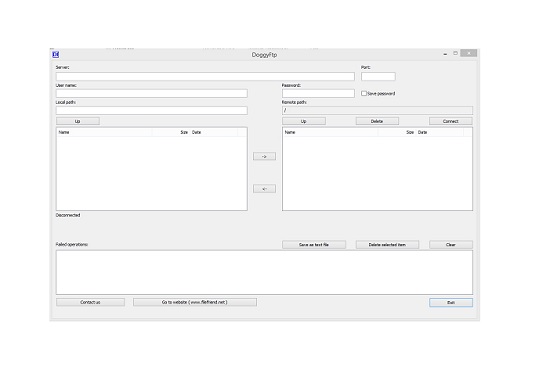Clear the failed operations list
The image size is (550, 380).
click(451, 245)
